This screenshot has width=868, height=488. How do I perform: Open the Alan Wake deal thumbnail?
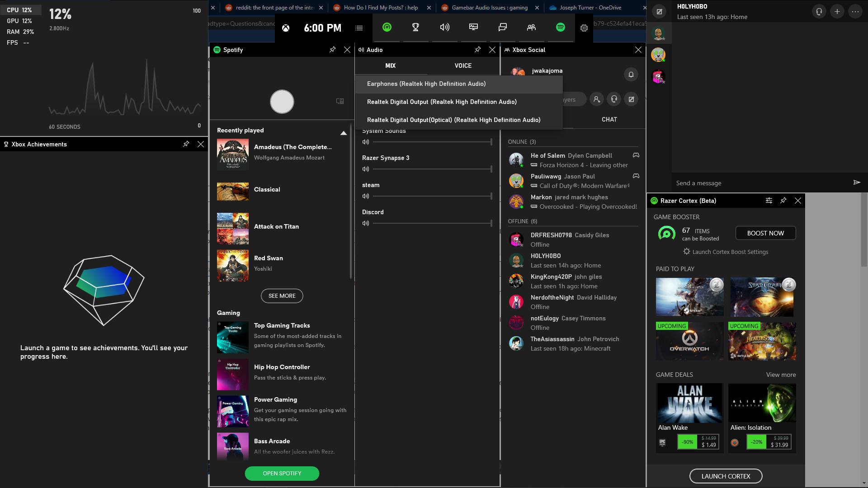[x=689, y=404]
